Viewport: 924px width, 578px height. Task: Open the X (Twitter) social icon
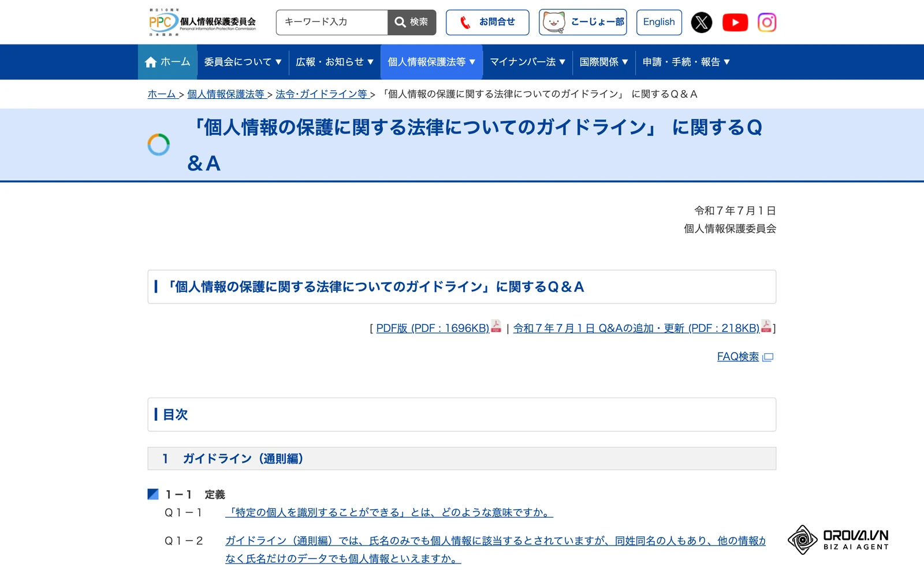pyautogui.click(x=702, y=23)
